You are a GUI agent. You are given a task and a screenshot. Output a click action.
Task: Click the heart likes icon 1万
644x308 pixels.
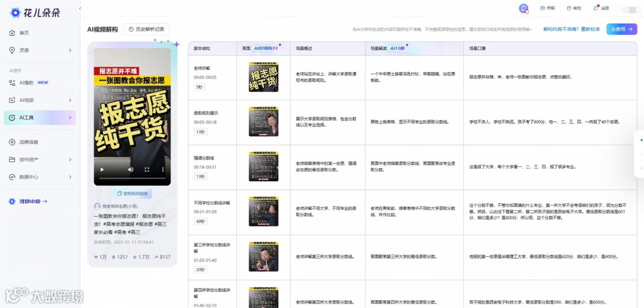pos(97,257)
